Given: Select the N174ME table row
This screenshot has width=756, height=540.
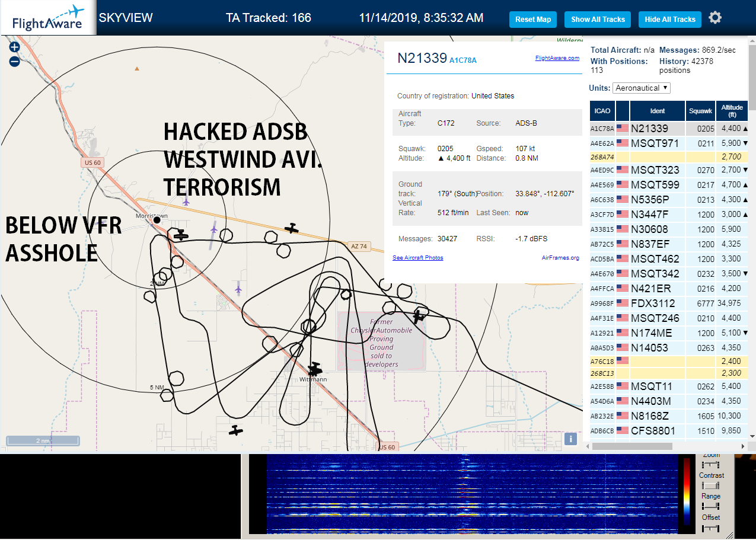Looking at the screenshot, I should 669,333.
